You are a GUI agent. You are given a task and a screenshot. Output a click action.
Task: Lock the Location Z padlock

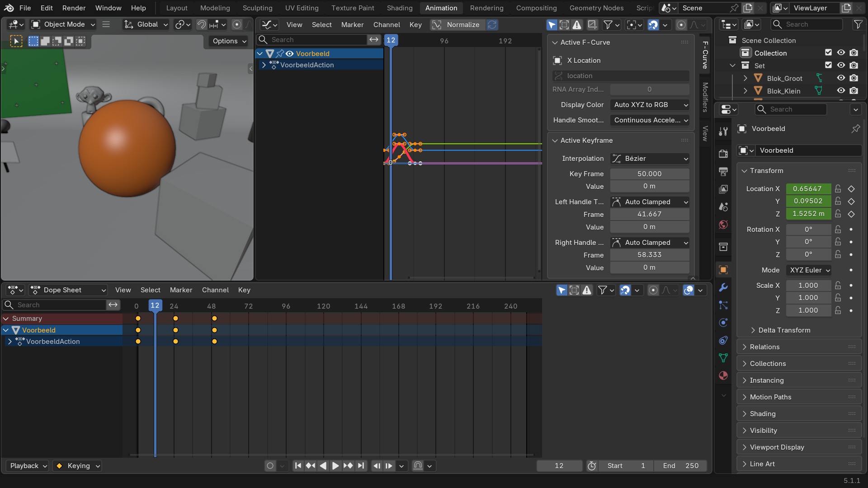[838, 214]
